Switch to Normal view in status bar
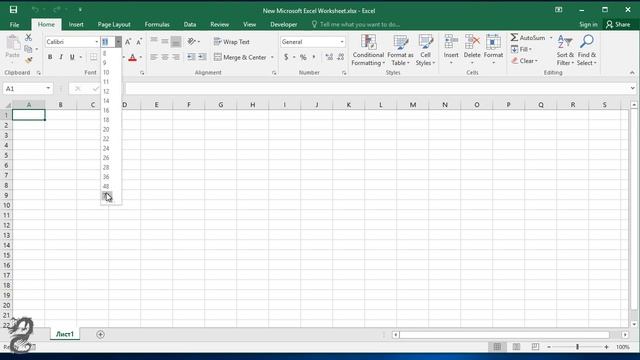Image resolution: width=640 pixels, height=360 pixels. [497, 347]
